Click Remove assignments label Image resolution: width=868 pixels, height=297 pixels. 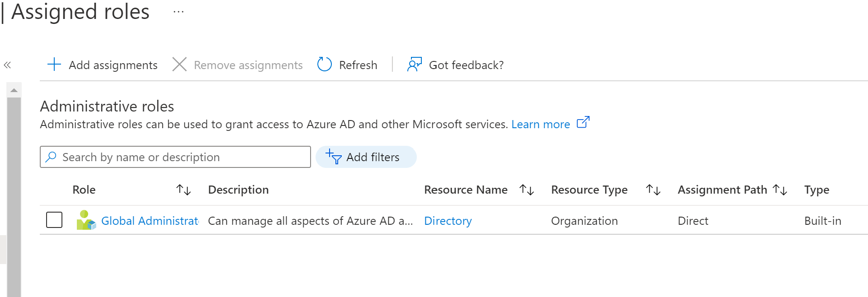pyautogui.click(x=248, y=65)
